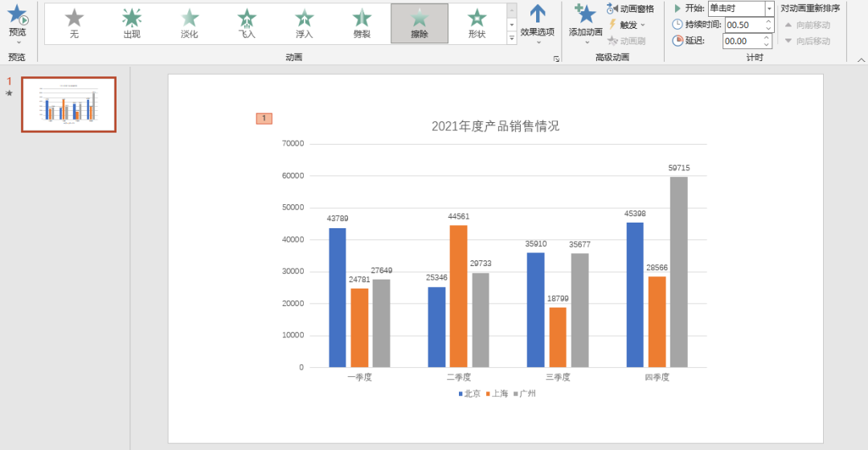Apply the 飞入 (Fly In) animation
Viewport: 868px width, 450px height.
point(247,22)
